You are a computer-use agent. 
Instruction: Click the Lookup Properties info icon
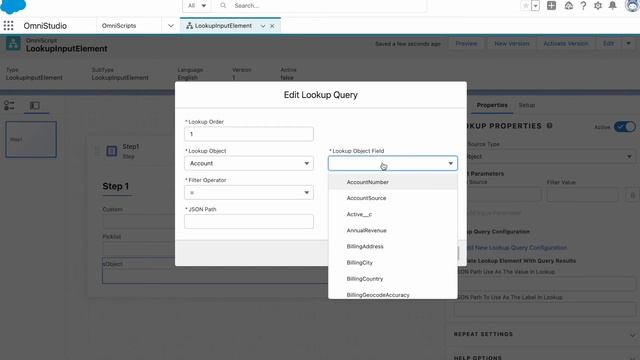549,126
